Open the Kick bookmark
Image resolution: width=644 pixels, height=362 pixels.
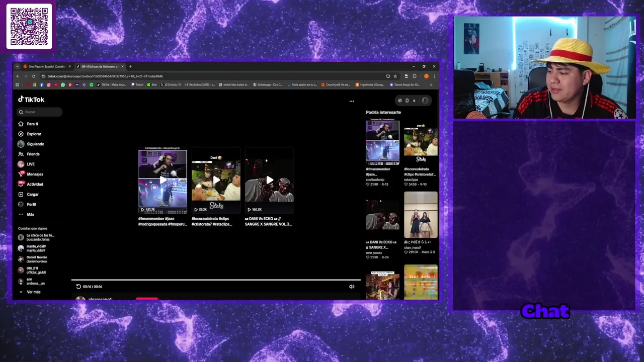coord(152,85)
